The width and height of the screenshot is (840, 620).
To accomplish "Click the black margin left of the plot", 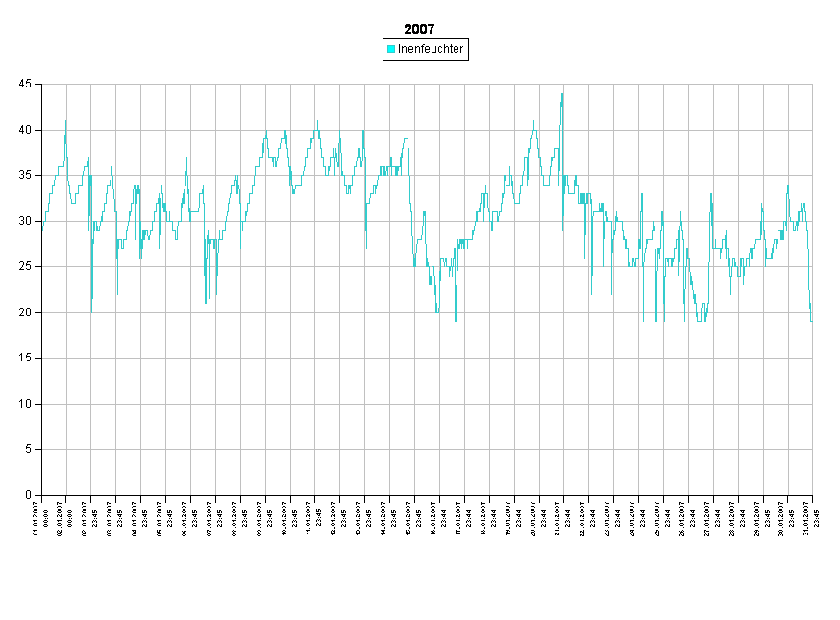I will point(19,288).
